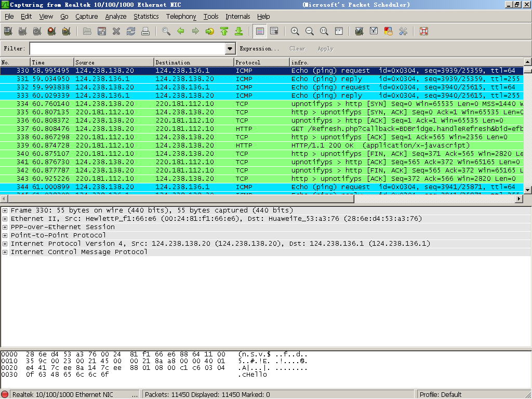Close the capture file X icon
This screenshot has height=399, width=532.
tap(116, 31)
